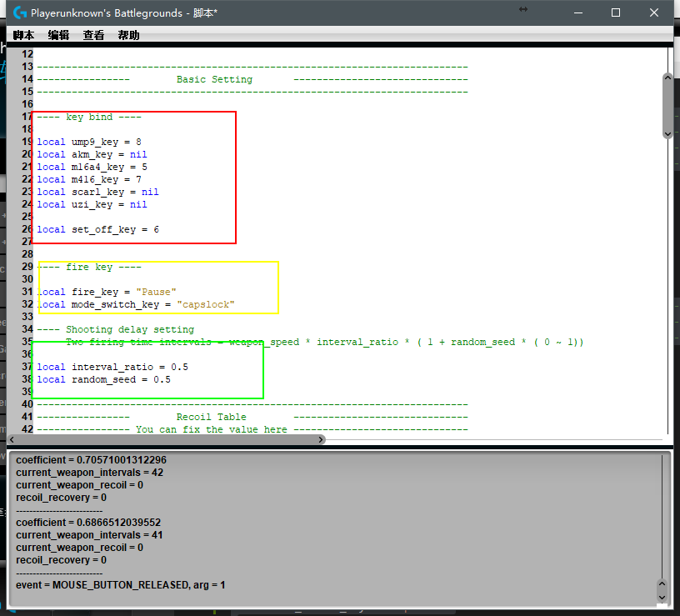The image size is (680, 616).
Task: Click the horizontal scrollbar thumb of the editor
Action: click(167, 439)
